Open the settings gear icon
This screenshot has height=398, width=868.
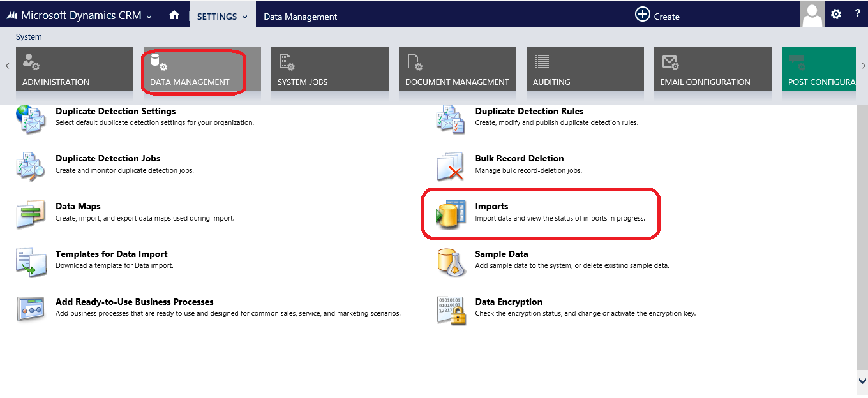click(x=836, y=14)
